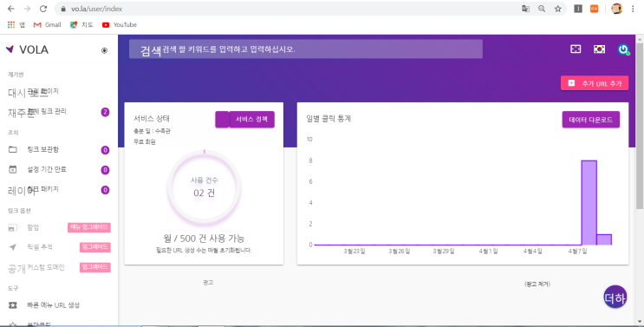
Task: Click the round purple floating button
Action: pos(615,297)
